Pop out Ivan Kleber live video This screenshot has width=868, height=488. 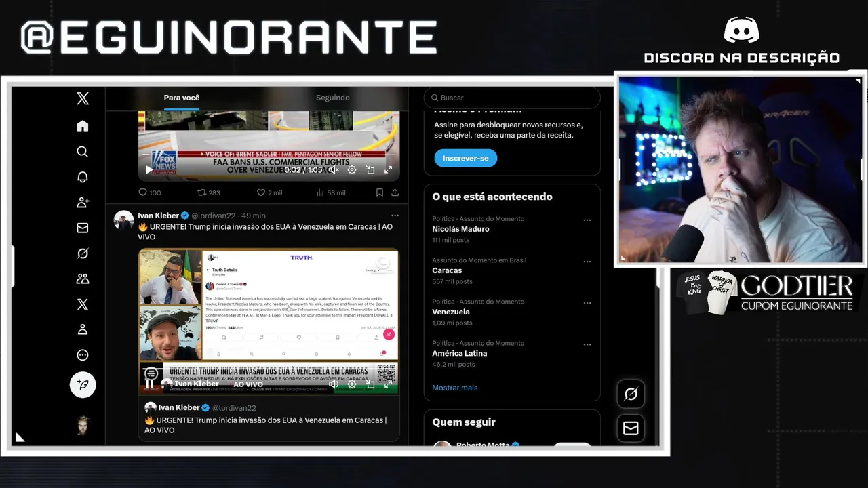(370, 384)
